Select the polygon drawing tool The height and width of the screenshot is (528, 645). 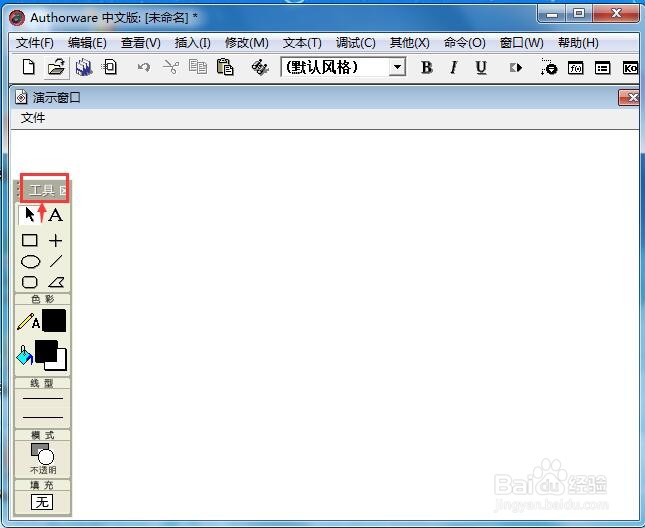[56, 282]
